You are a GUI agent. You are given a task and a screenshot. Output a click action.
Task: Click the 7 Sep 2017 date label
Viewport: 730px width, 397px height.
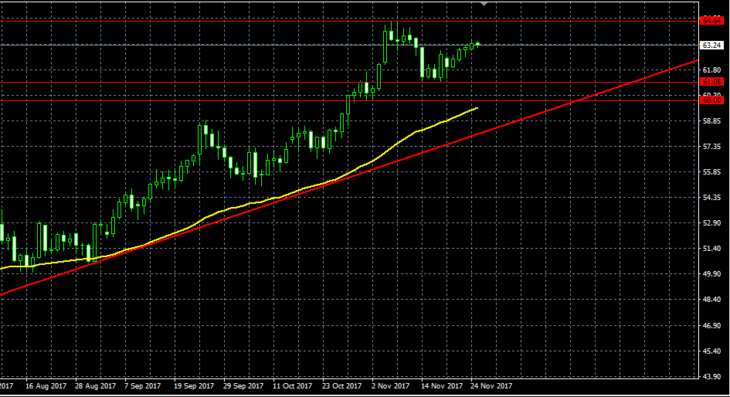click(142, 386)
